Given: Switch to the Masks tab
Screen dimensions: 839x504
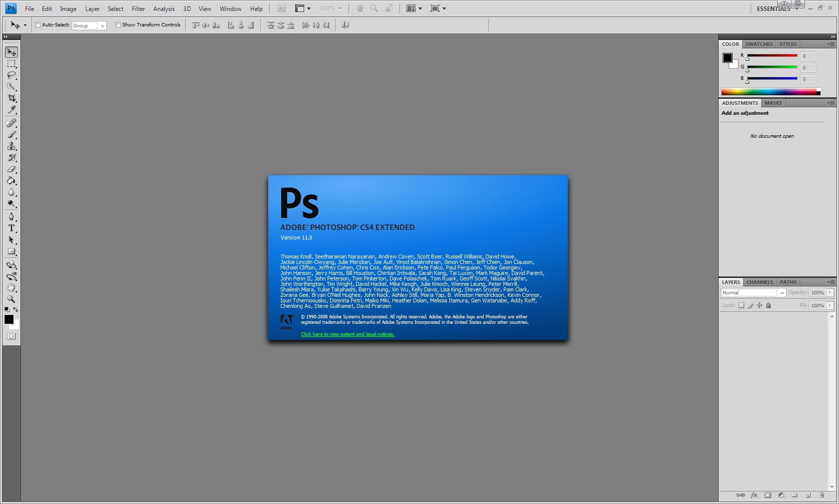Looking at the screenshot, I should [x=773, y=103].
